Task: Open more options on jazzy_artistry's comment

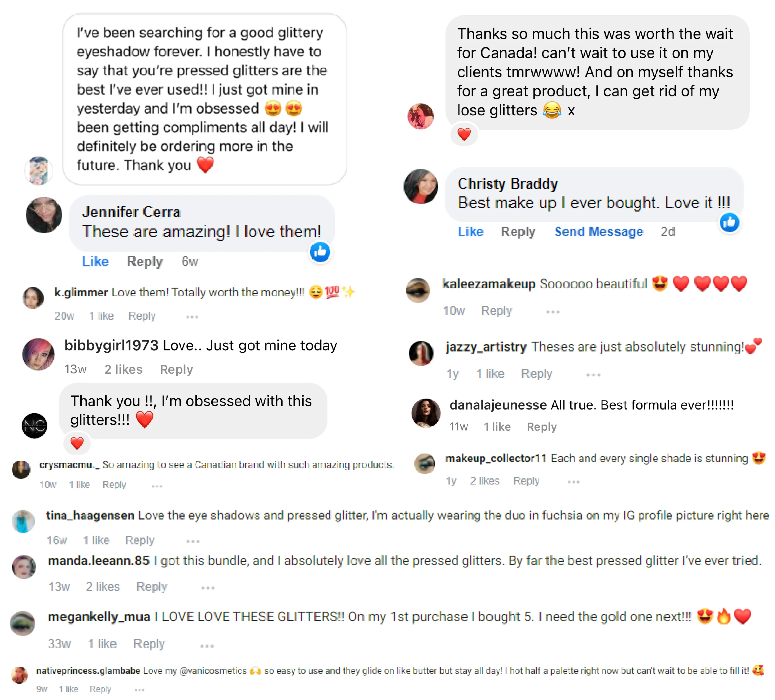Action: (593, 375)
